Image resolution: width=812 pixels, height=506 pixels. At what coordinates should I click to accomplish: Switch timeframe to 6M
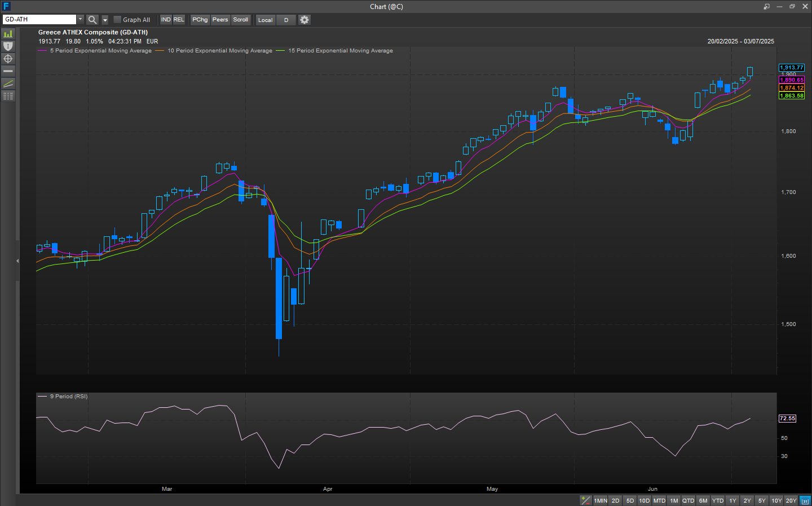tap(703, 500)
